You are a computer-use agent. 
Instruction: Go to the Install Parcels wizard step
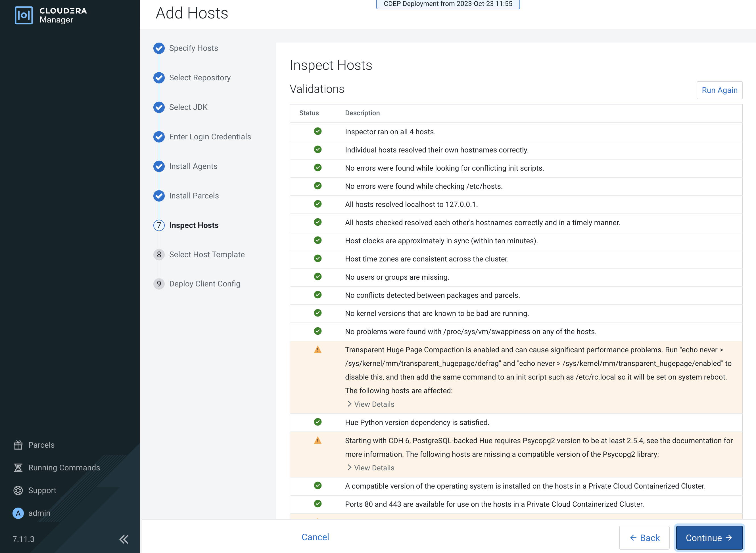click(193, 196)
